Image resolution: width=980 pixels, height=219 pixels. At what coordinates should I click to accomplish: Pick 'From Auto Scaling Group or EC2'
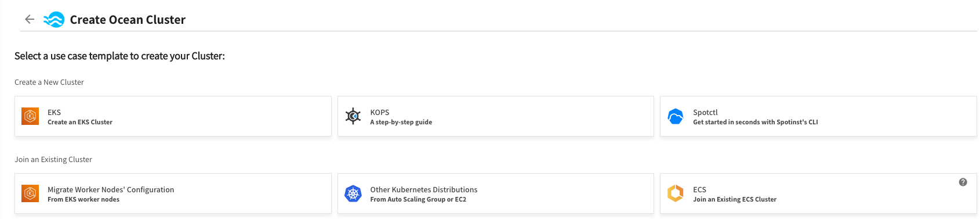pyautogui.click(x=418, y=199)
